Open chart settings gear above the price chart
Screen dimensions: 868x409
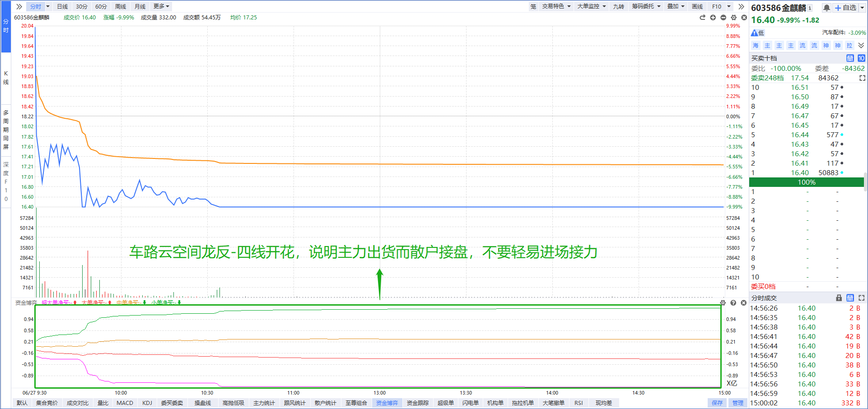tap(733, 18)
